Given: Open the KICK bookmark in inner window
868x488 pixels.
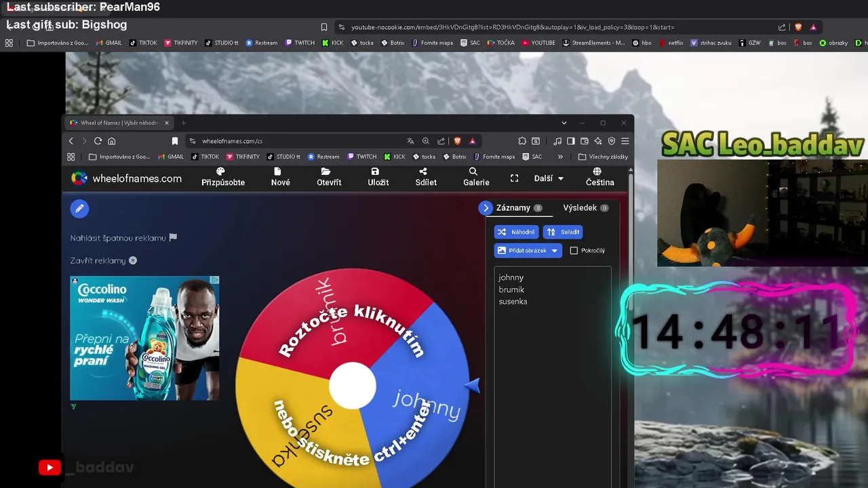Looking at the screenshot, I should pyautogui.click(x=394, y=157).
